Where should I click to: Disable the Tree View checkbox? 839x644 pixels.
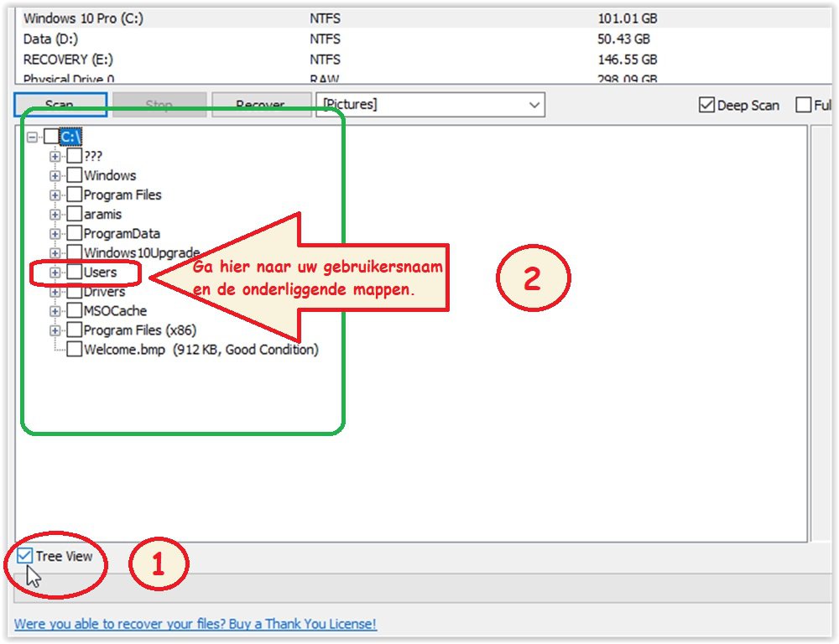click(24, 556)
